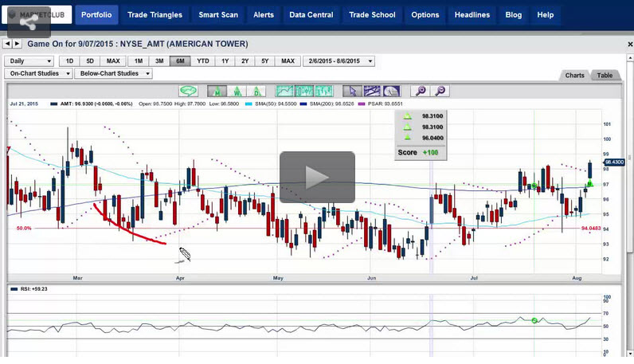Screen dimensions: 634x364
Task: Go to previous chart arrow
Action: point(7,44)
